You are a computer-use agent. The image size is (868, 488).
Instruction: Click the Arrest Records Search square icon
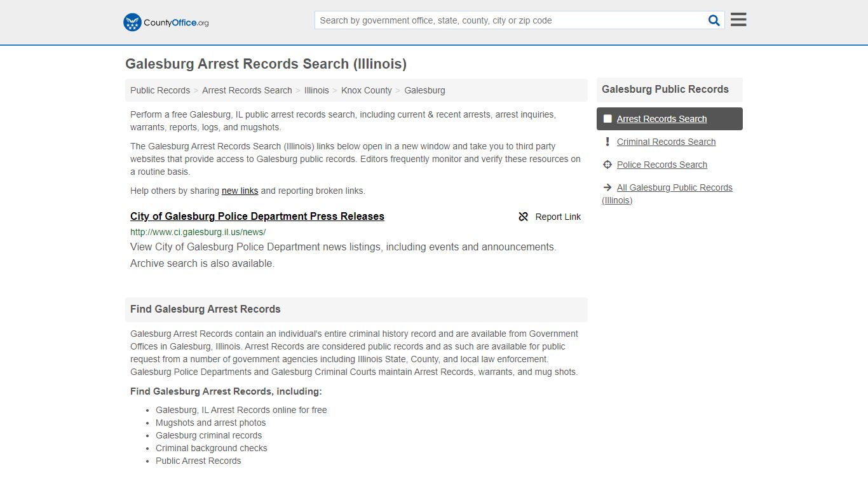[x=607, y=119]
